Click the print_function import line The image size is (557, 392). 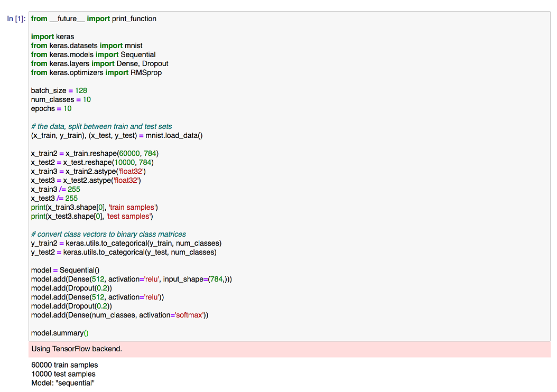pos(94,19)
